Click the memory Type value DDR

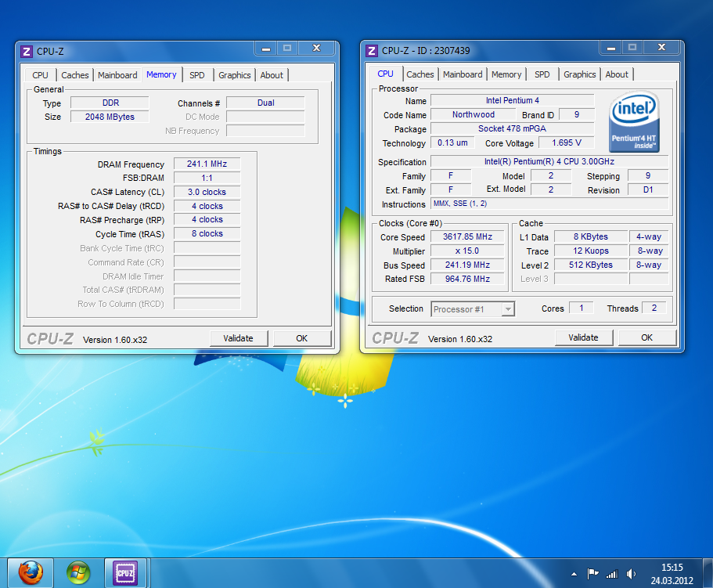click(x=110, y=103)
